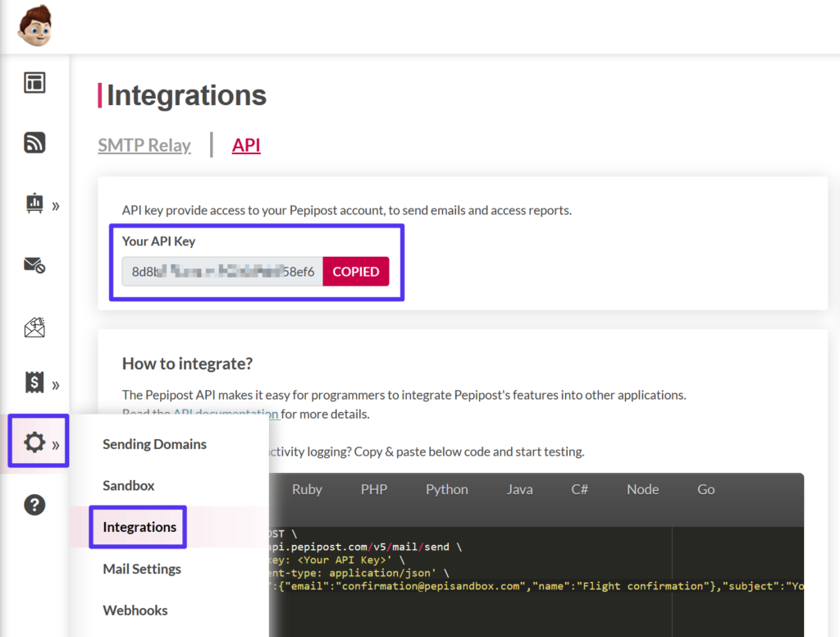
Task: Select the open envelope mail activity icon
Action: (34, 327)
